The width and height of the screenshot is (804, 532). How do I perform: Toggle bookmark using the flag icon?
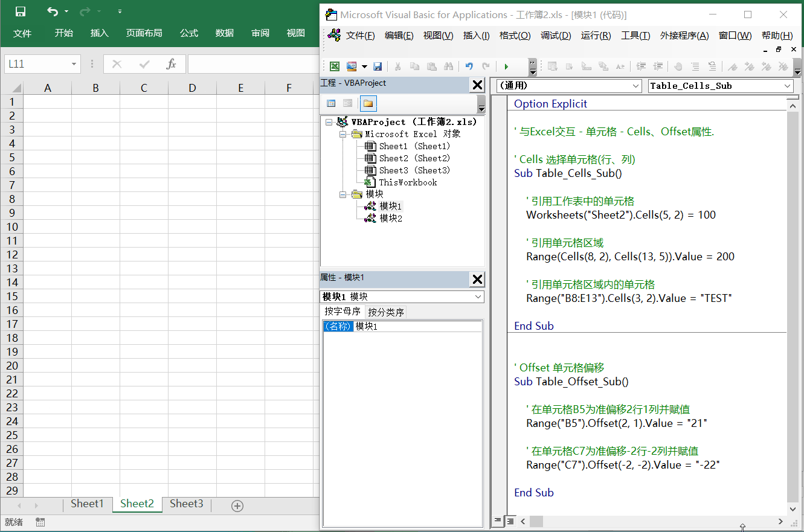click(x=733, y=66)
